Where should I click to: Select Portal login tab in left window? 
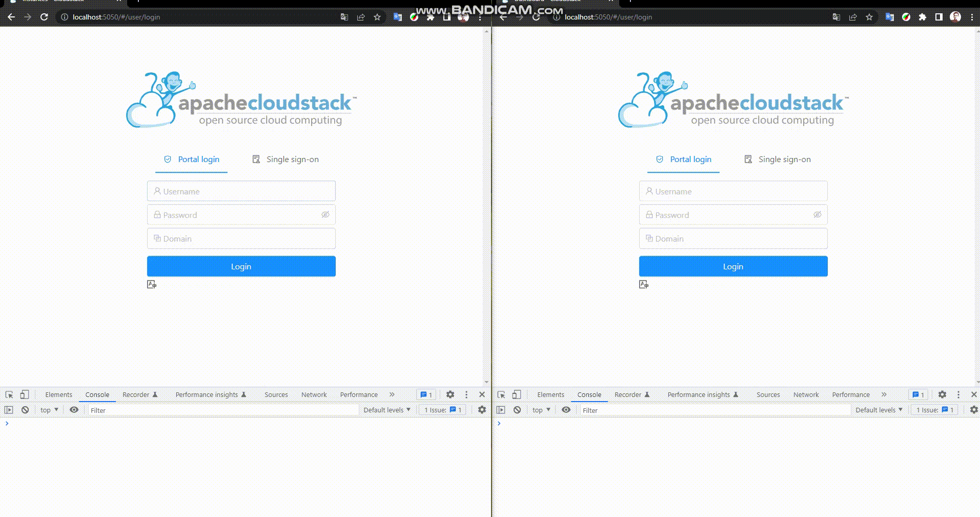pos(191,160)
